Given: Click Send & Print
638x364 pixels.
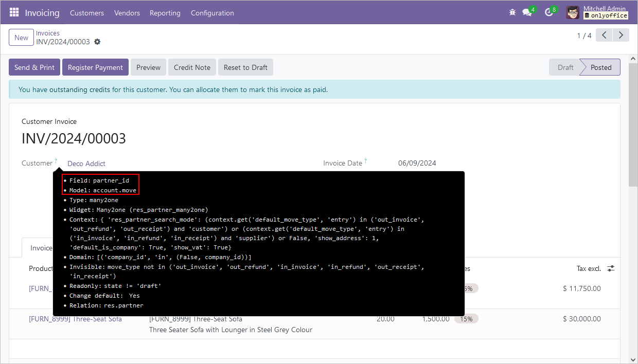Looking at the screenshot, I should tap(34, 67).
